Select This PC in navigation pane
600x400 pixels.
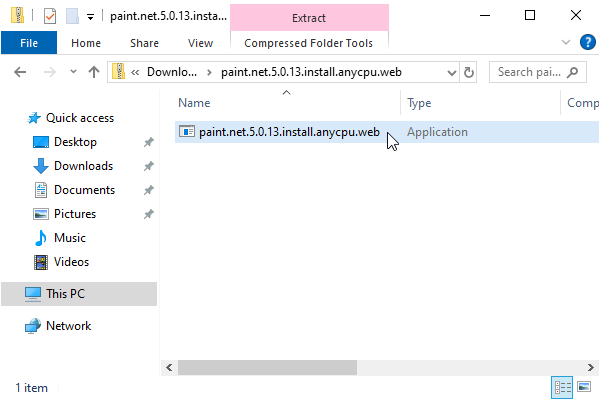pos(79,294)
